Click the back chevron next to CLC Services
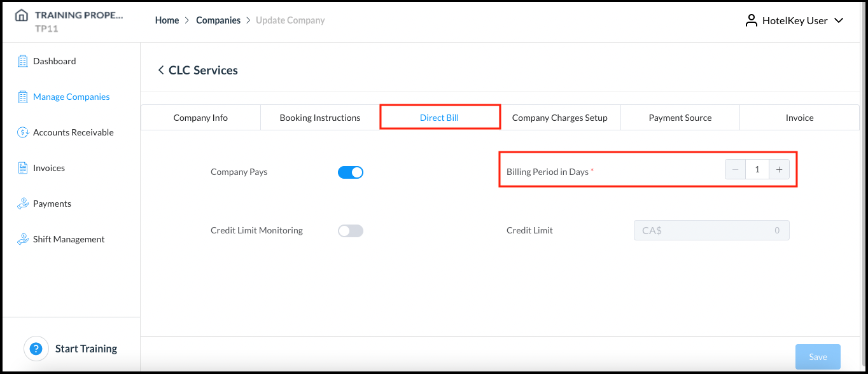This screenshot has height=374, width=868. (161, 70)
